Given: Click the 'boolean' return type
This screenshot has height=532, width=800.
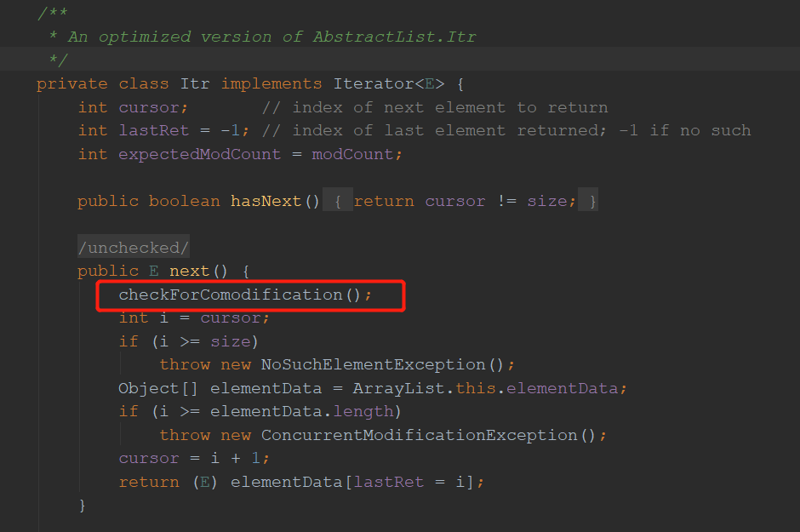Looking at the screenshot, I should tap(184, 201).
